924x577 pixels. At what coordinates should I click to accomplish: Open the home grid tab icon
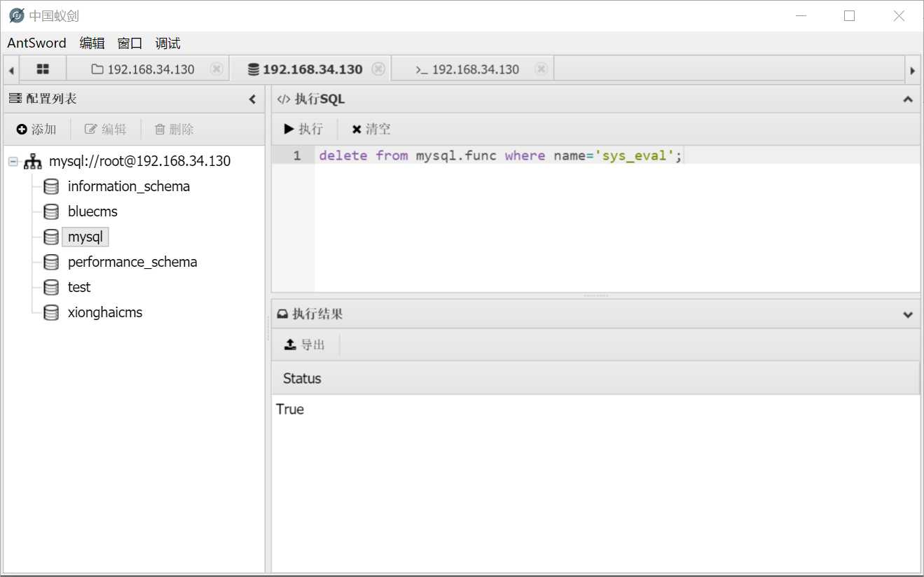[x=43, y=69]
